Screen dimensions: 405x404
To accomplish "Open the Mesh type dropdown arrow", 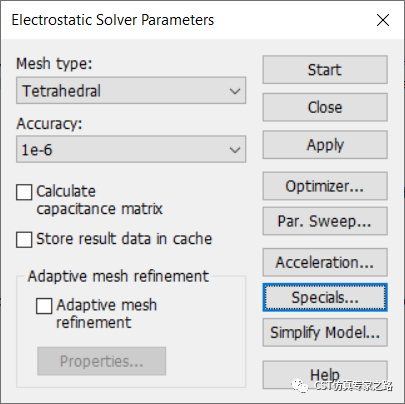I will [x=235, y=91].
